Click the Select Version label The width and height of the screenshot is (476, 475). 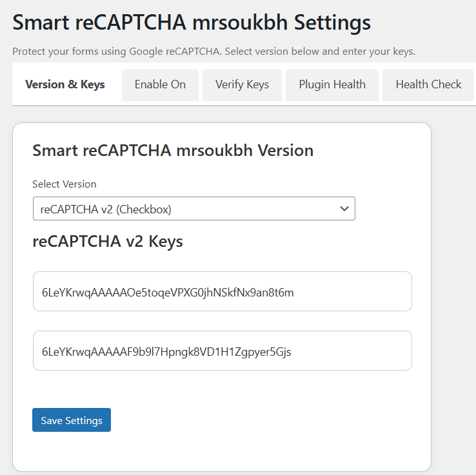64,184
